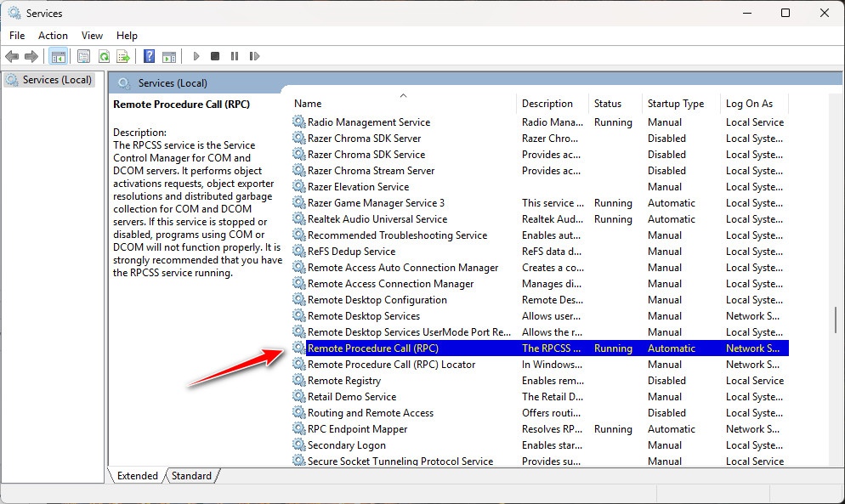Click the Refresh toolbar icon

click(x=104, y=56)
